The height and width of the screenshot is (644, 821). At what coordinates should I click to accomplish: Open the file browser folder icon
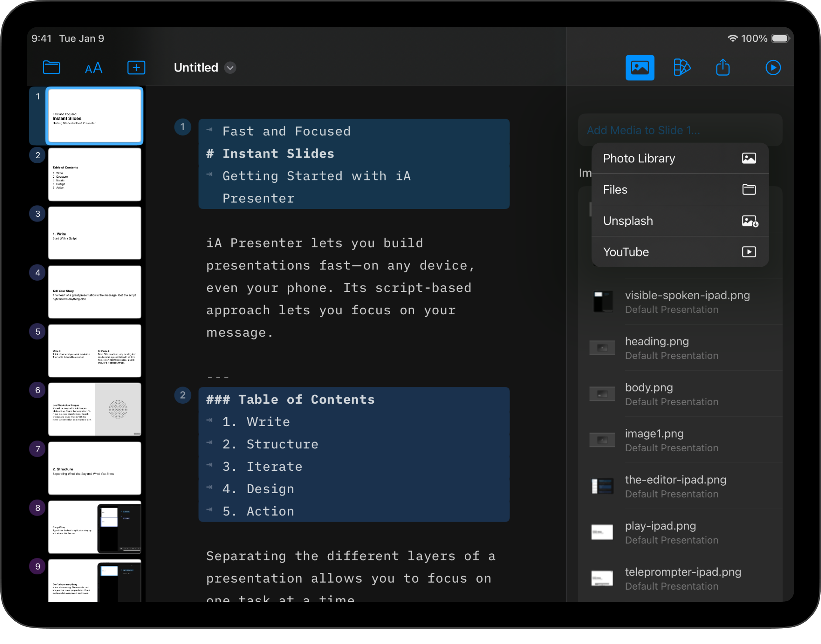(x=51, y=68)
